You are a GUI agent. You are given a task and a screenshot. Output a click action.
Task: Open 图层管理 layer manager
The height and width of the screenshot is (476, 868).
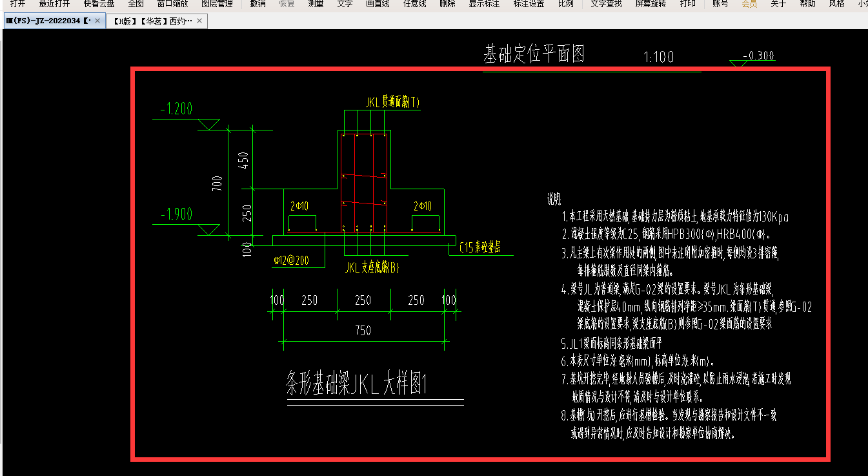pyautogui.click(x=217, y=4)
